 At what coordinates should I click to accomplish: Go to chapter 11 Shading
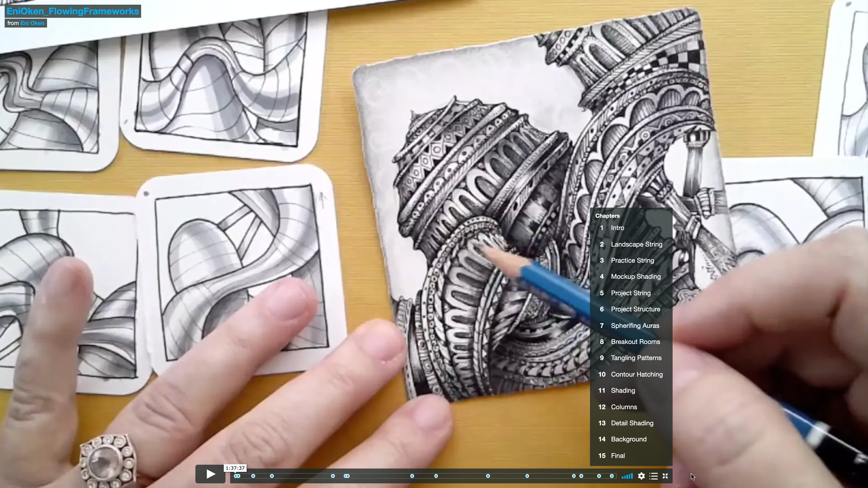tap(631, 391)
